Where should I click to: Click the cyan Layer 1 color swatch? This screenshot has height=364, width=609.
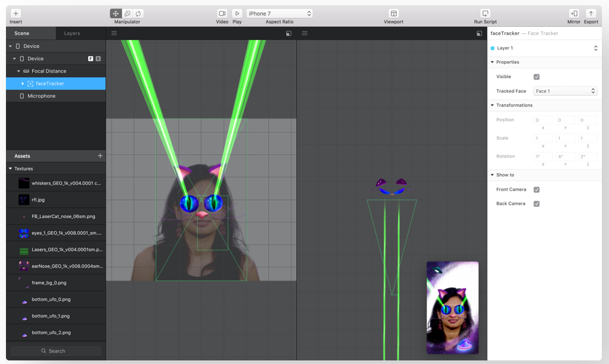click(x=492, y=48)
